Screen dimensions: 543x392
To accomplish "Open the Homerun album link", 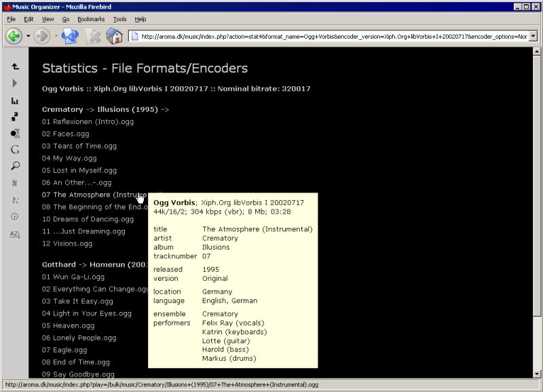I will tap(119, 264).
